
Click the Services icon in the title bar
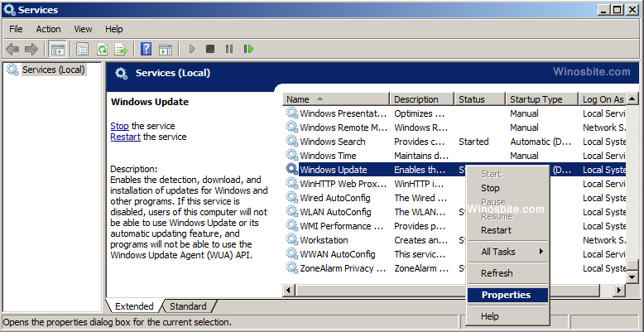(9, 9)
